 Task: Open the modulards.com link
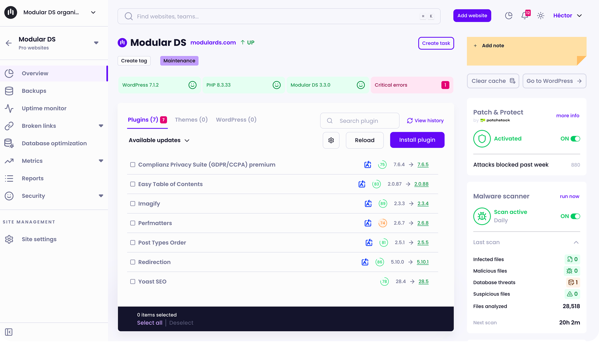[213, 43]
